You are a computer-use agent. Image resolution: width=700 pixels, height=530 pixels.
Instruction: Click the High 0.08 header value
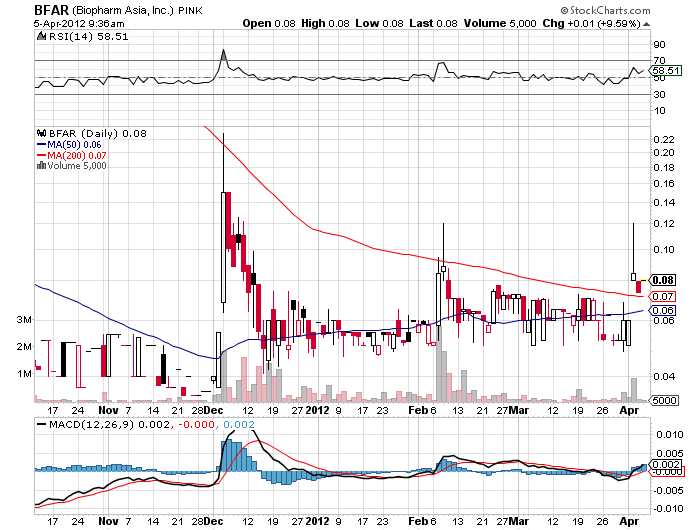(325, 24)
